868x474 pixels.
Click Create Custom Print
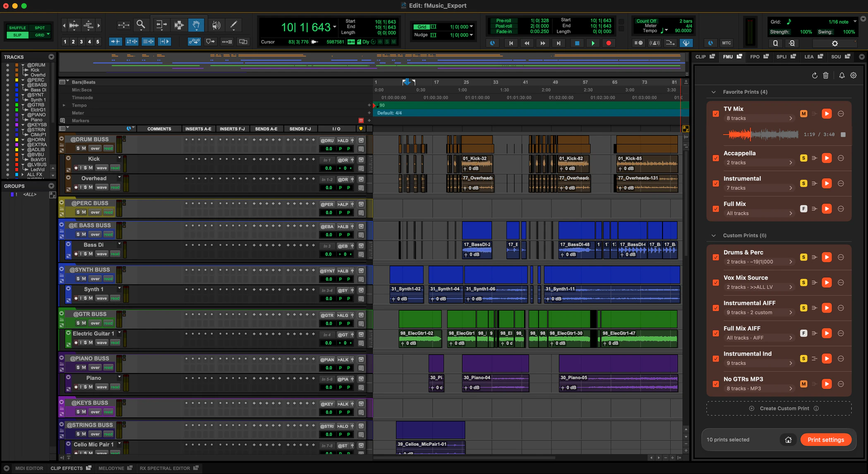[x=779, y=408]
